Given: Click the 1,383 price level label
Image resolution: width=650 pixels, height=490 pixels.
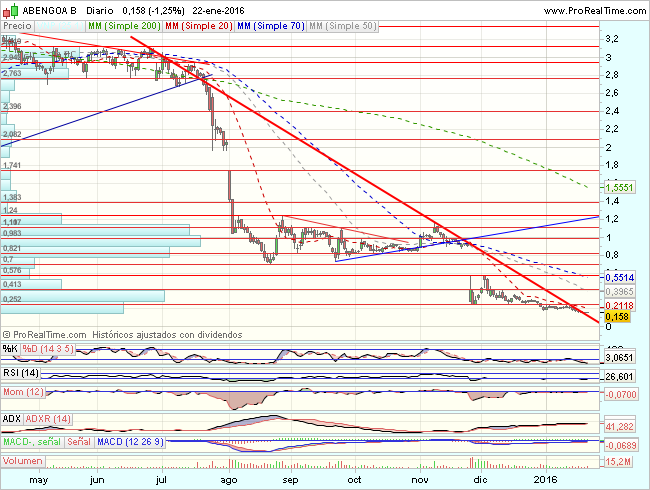Looking at the screenshot, I should tap(12, 197).
